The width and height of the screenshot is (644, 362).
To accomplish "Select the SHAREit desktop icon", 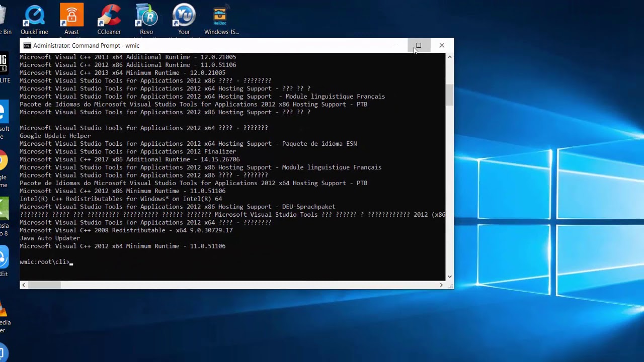I will coord(4,261).
